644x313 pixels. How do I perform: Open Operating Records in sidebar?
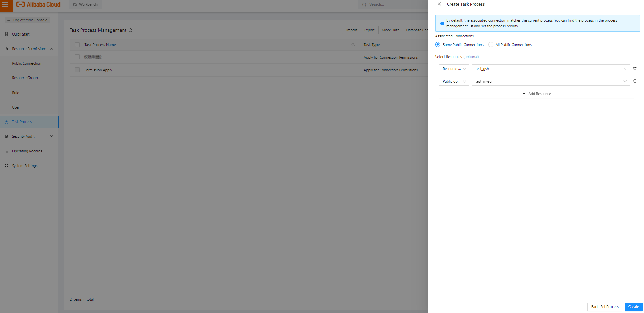(27, 151)
